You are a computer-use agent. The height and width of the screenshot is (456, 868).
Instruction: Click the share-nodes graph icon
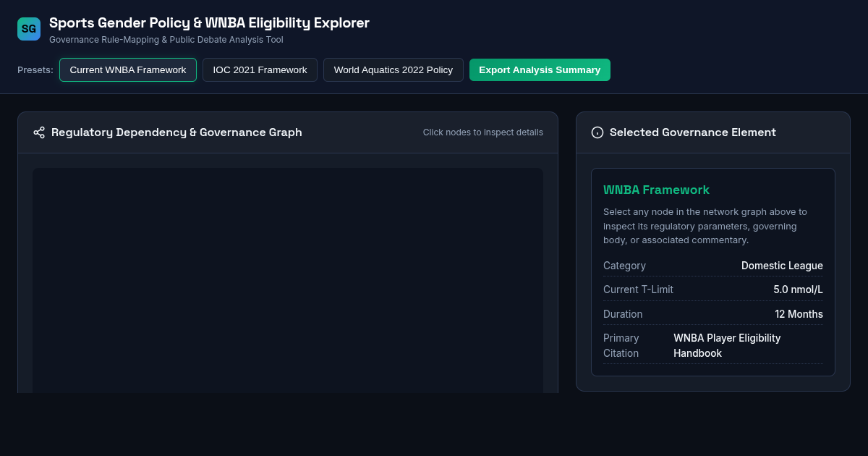[39, 132]
